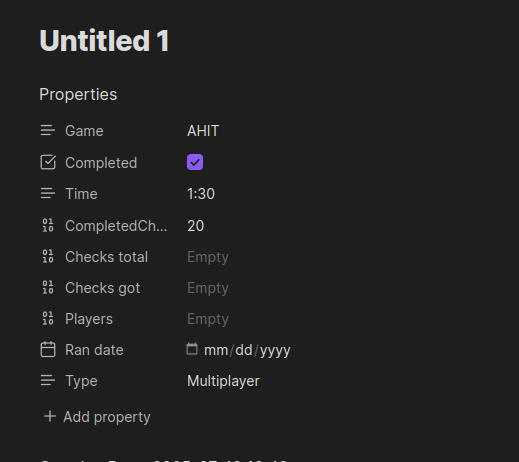Click the number type icon beside CompletedCh...
Image resolution: width=519 pixels, height=462 pixels.
point(48,226)
